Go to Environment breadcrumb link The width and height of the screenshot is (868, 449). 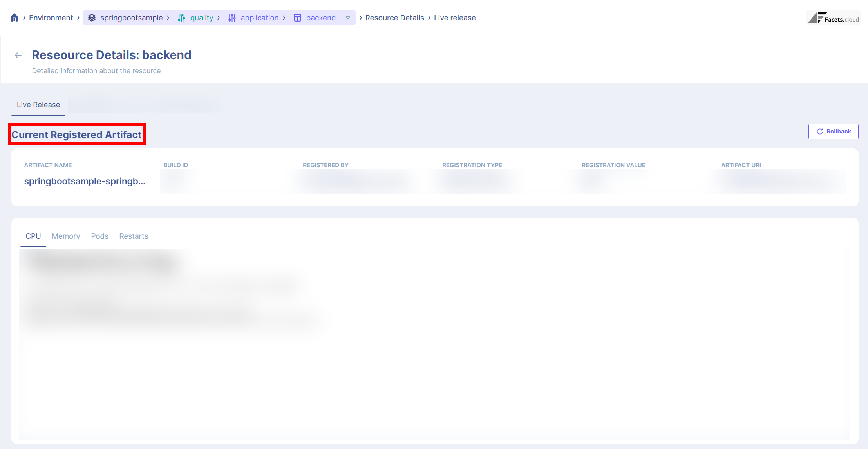51,18
